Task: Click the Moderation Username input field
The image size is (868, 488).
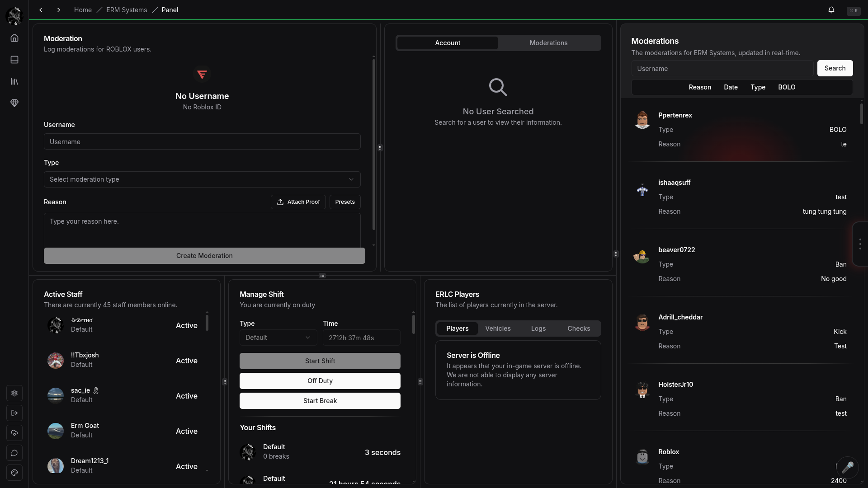Action: click(202, 141)
